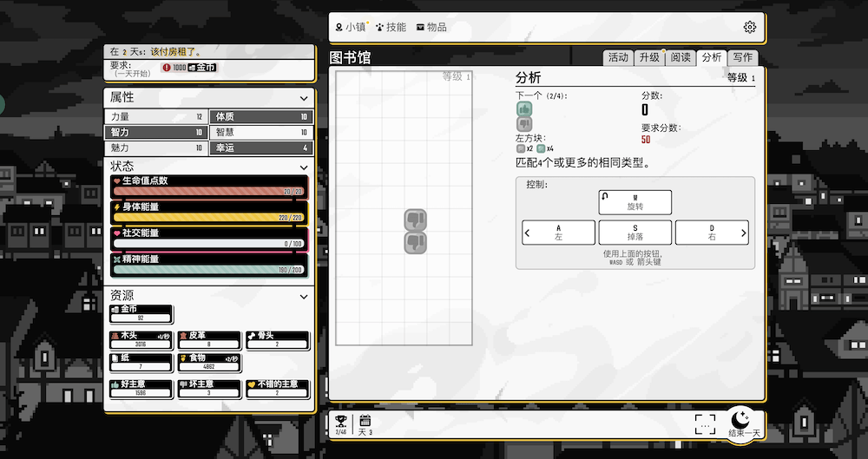Click the fullscreen brackets icon

[705, 423]
